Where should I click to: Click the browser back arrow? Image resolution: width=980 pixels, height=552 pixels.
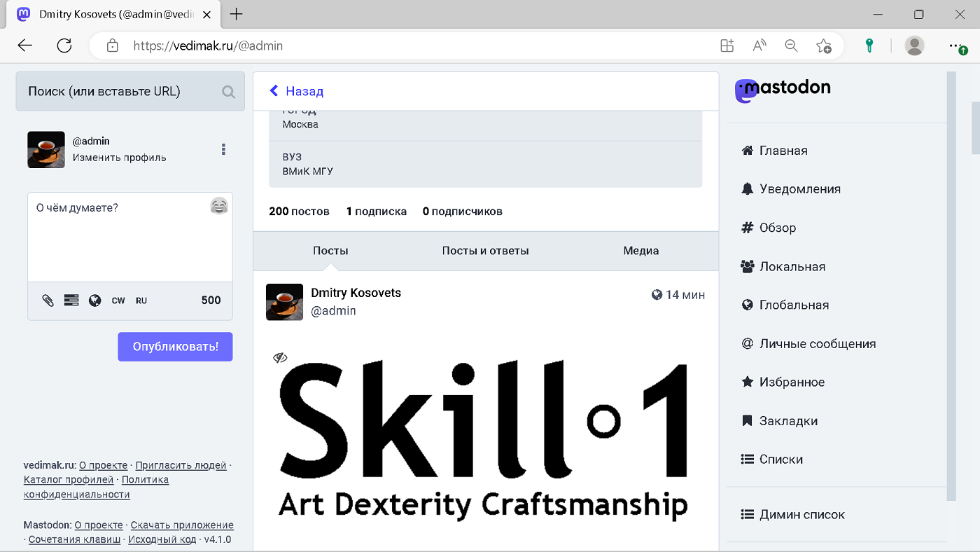(x=25, y=46)
